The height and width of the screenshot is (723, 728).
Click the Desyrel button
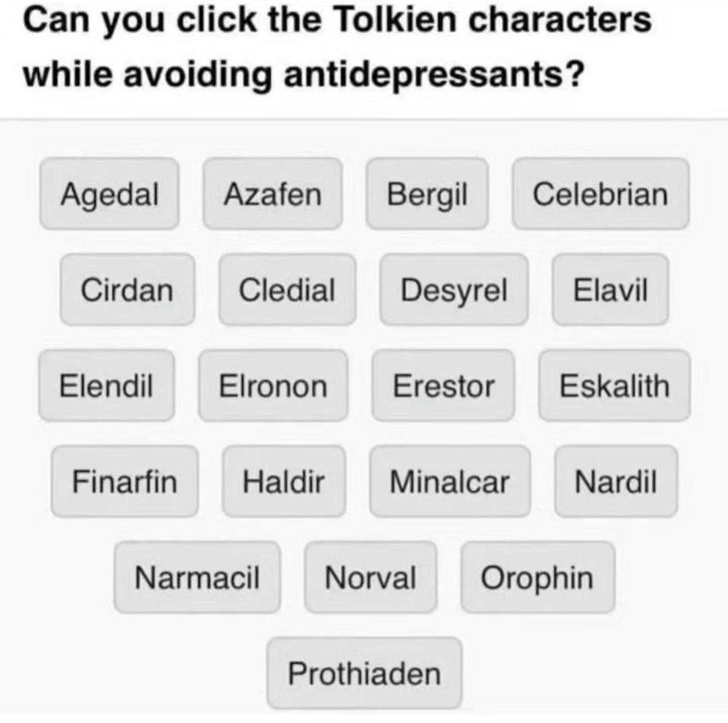tap(454, 290)
